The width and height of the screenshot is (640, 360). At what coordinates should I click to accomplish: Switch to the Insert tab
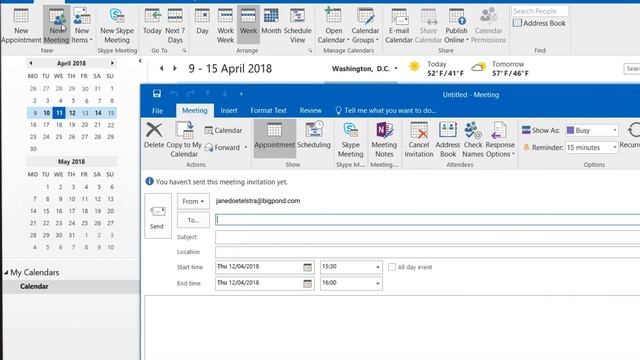pos(229,111)
